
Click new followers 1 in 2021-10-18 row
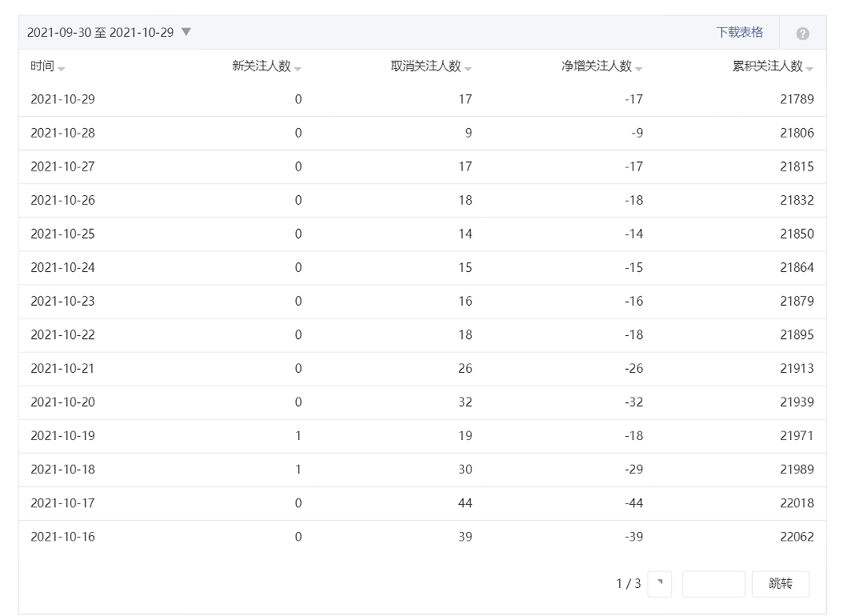298,470
